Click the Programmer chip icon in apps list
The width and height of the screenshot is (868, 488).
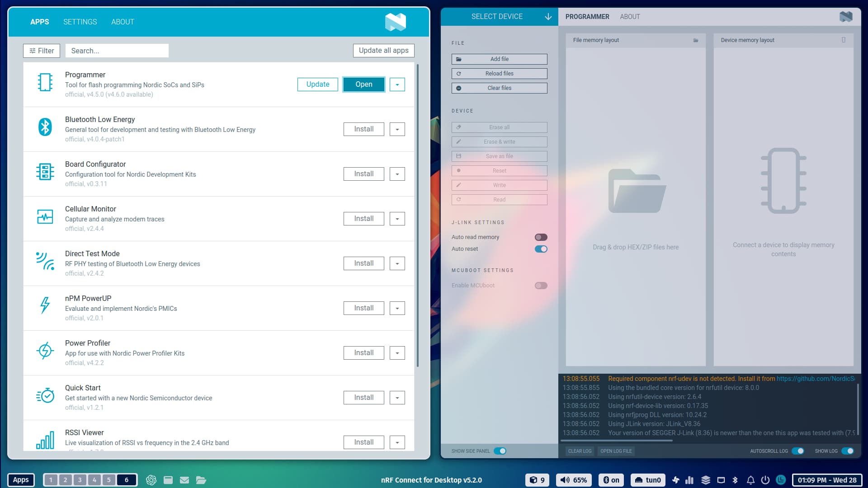coord(45,82)
